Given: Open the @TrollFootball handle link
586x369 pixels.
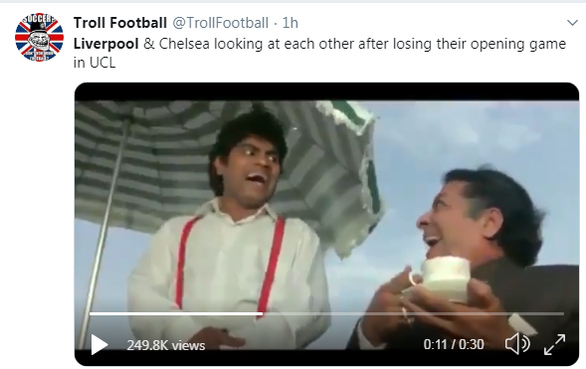Looking at the screenshot, I should coord(220,23).
